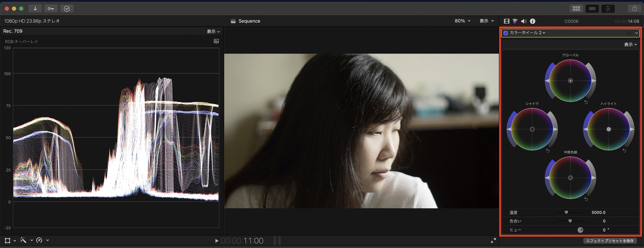Reset the グローバル color wheel
Viewport: 644px width, 248px height.
[x=586, y=102]
